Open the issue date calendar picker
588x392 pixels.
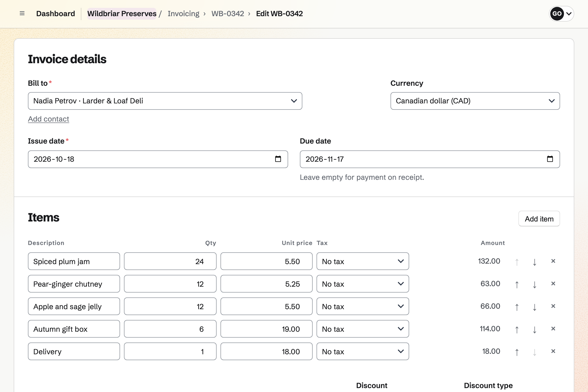click(x=278, y=159)
